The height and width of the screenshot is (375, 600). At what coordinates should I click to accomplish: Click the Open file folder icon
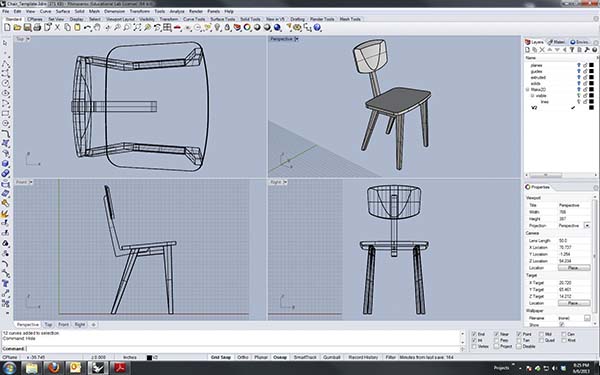click(17, 28)
